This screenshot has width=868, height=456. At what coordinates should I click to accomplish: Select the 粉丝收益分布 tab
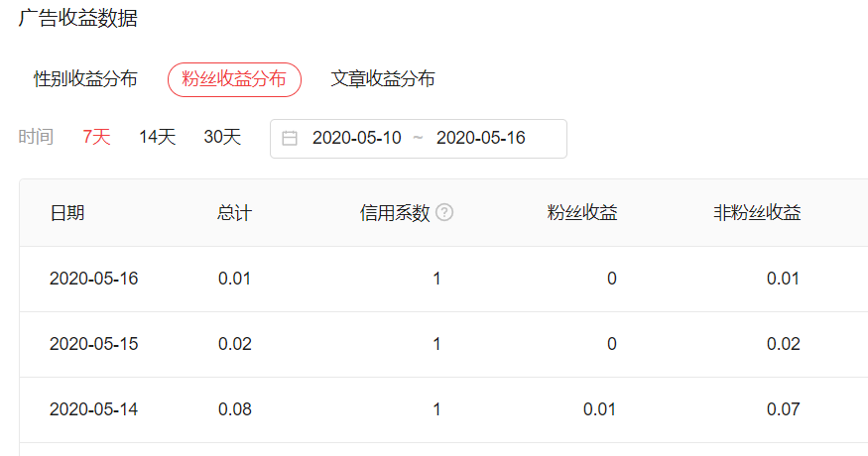[x=234, y=79]
